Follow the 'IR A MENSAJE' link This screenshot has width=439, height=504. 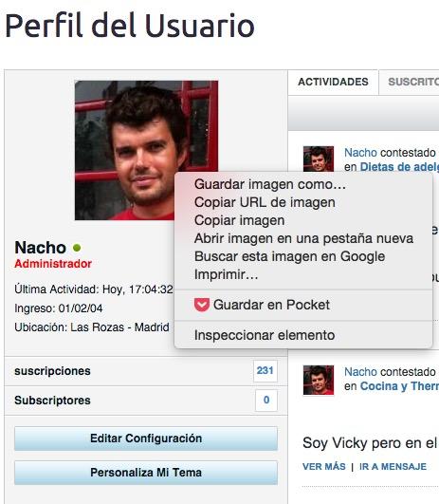[x=393, y=466]
